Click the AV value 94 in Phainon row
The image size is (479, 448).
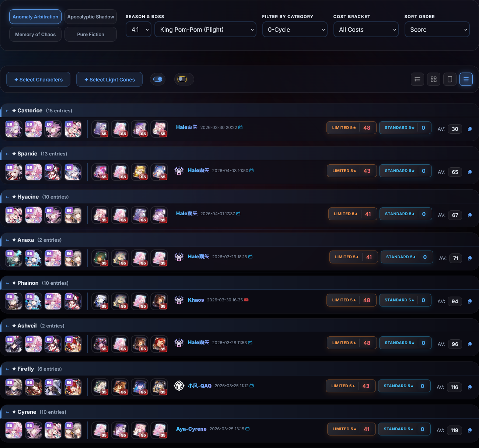tap(455, 301)
